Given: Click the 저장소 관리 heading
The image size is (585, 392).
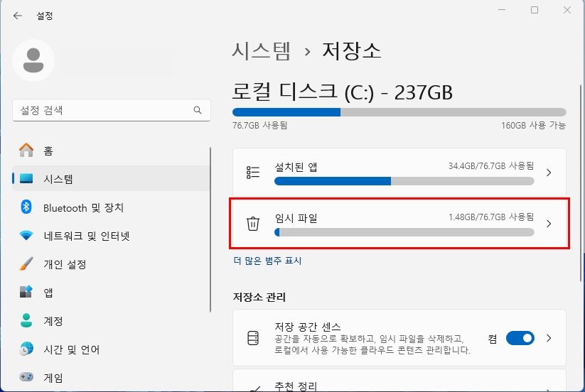Looking at the screenshot, I should pos(259,297).
